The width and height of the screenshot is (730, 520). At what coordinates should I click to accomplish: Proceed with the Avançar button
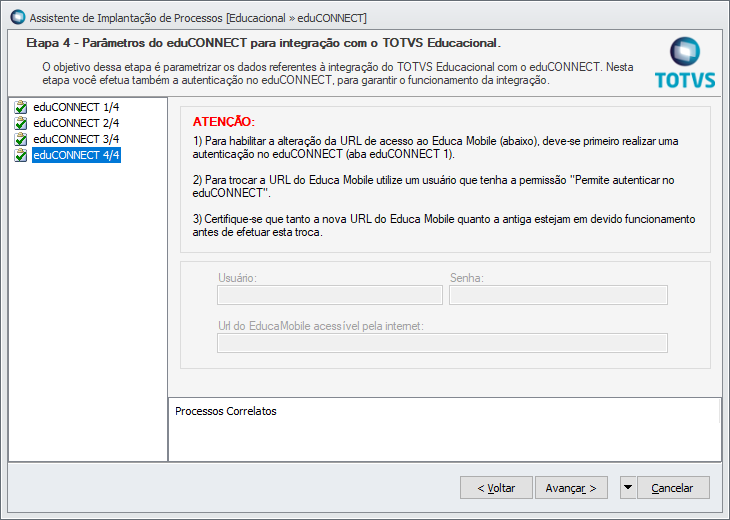click(x=571, y=487)
